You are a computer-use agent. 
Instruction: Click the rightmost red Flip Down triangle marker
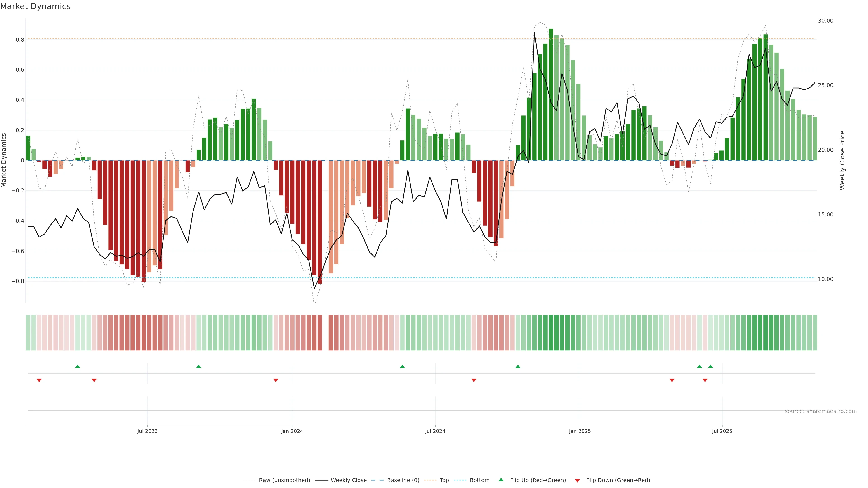coord(705,380)
